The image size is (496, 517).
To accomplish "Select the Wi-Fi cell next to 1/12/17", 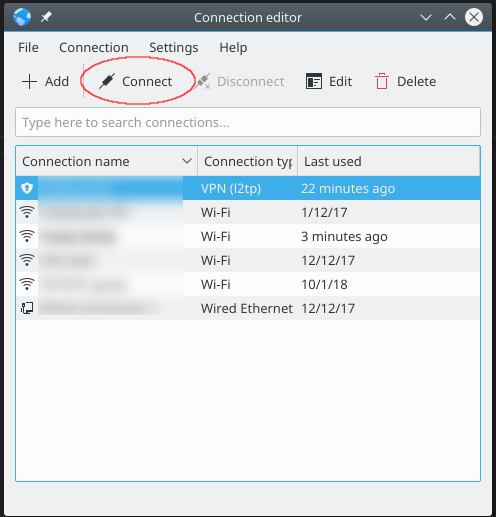I will click(x=216, y=212).
